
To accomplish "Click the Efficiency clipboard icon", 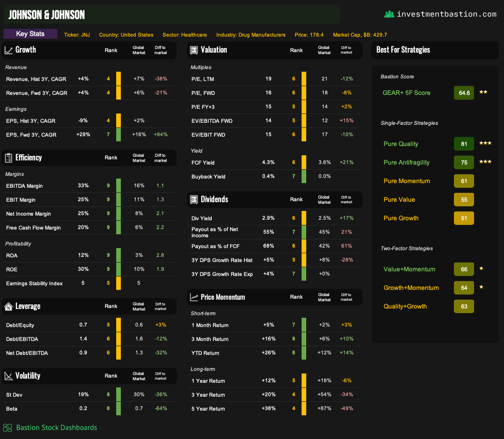I will tap(8, 158).
